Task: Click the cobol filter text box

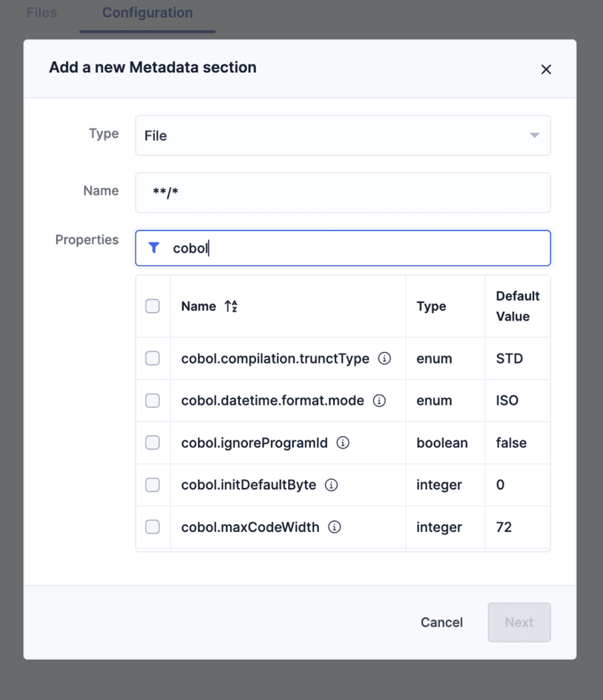Action: click(x=343, y=248)
